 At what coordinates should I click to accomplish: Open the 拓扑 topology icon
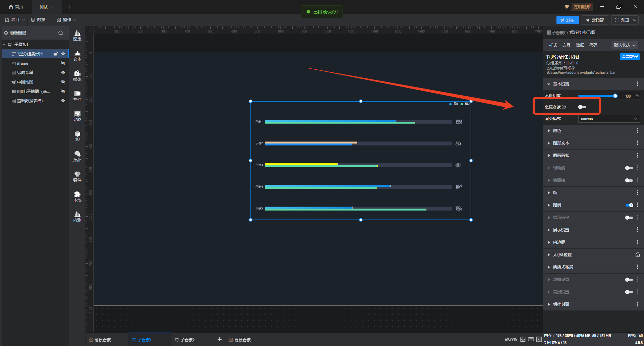coord(77,156)
